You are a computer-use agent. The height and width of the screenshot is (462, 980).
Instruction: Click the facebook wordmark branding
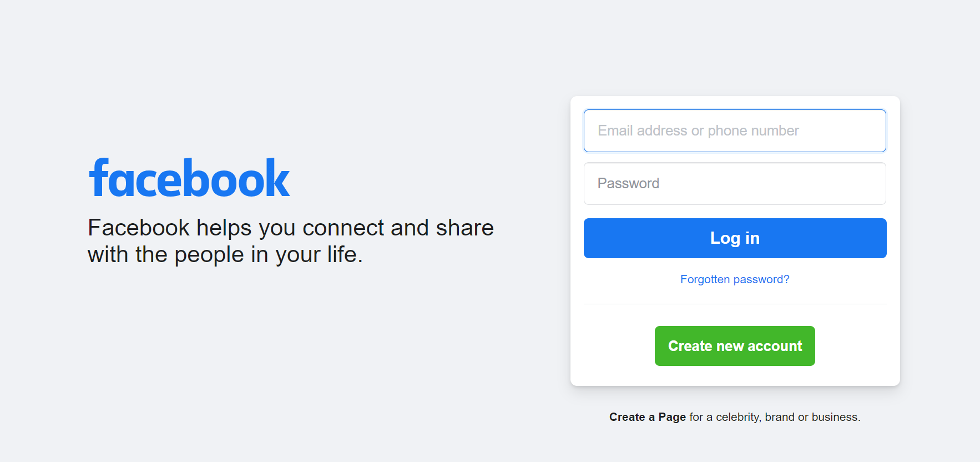[x=190, y=178]
